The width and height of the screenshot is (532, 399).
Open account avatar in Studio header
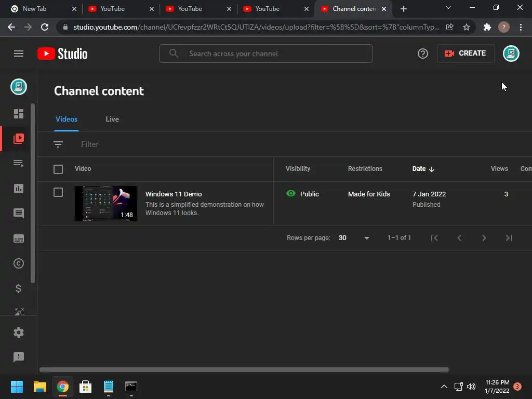coord(511,54)
